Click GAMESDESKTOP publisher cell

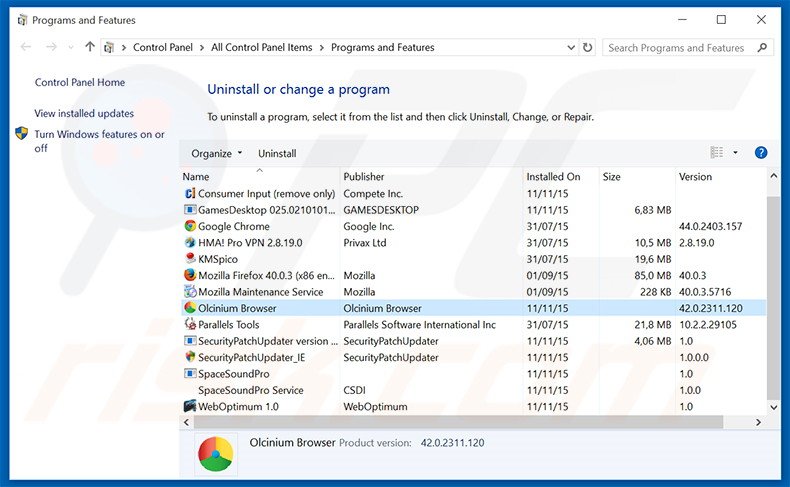tap(381, 210)
